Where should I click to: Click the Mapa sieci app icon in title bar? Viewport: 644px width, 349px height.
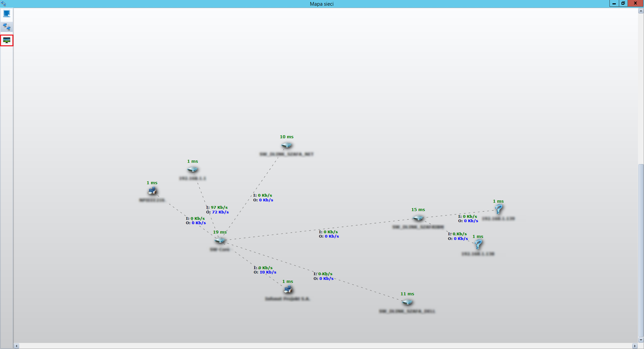[4, 4]
